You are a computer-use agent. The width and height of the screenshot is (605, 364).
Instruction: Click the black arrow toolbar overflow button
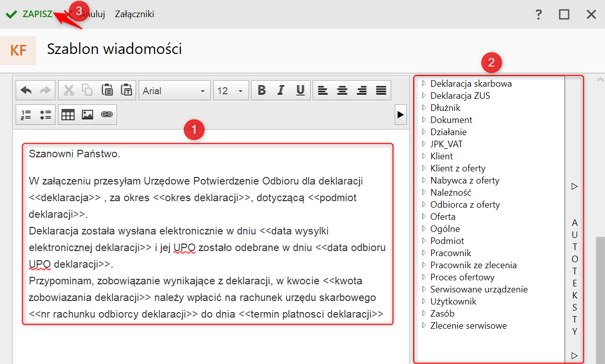[x=400, y=115]
